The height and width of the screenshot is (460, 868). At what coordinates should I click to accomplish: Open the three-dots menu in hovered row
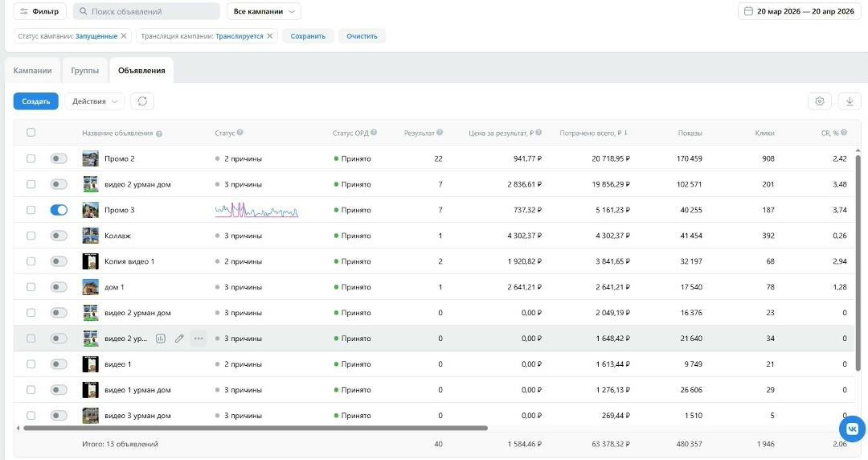[199, 338]
